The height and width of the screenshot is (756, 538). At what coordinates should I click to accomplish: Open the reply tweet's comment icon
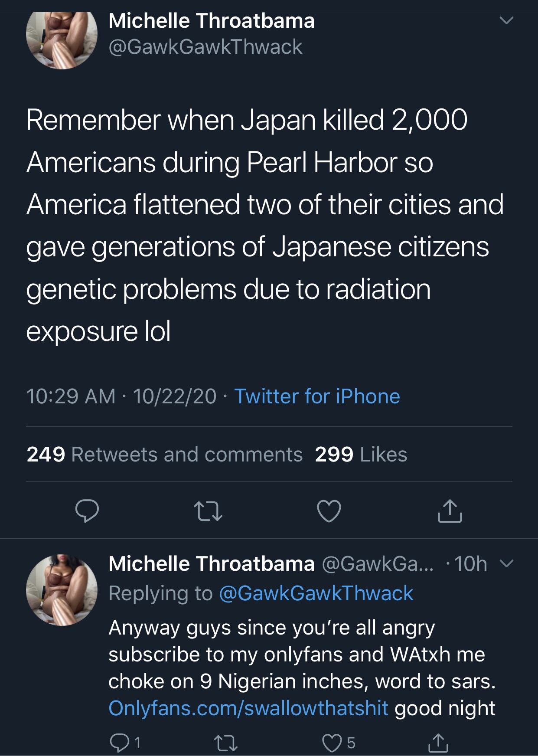tap(118, 743)
